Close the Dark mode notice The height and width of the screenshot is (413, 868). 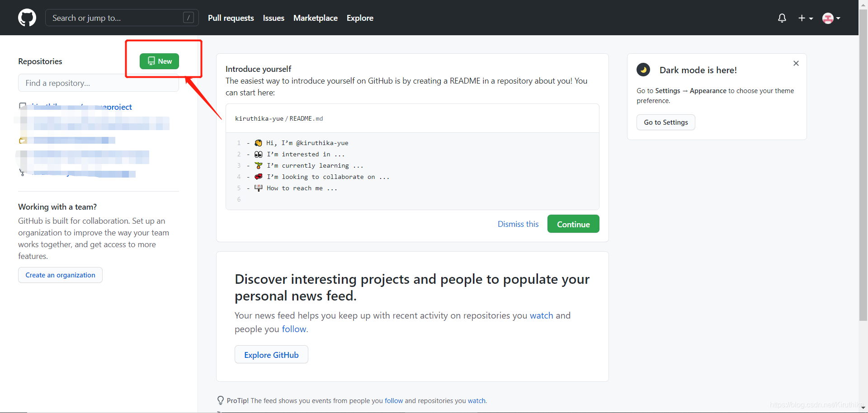(x=796, y=63)
